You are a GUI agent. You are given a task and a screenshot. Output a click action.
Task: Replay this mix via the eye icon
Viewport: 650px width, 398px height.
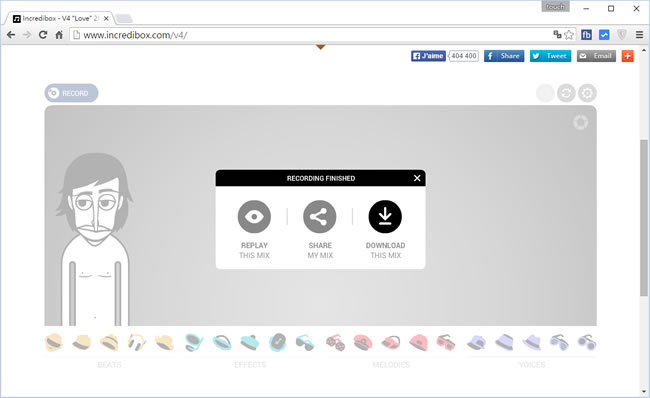point(254,216)
